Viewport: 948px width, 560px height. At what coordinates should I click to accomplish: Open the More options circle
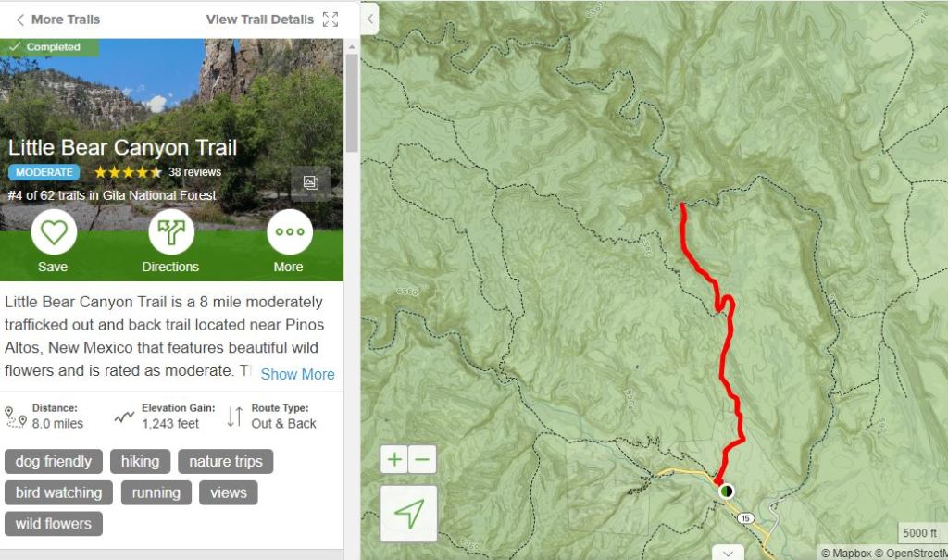[x=289, y=232]
